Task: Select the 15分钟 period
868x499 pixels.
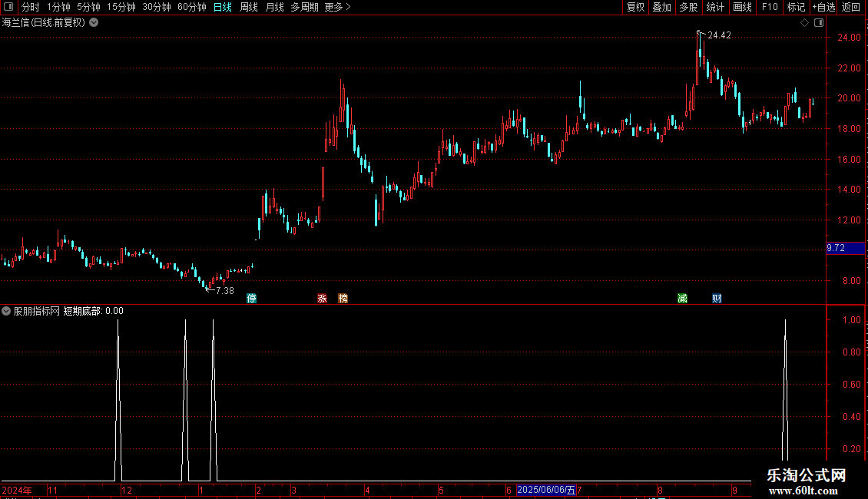Action: tap(121, 7)
